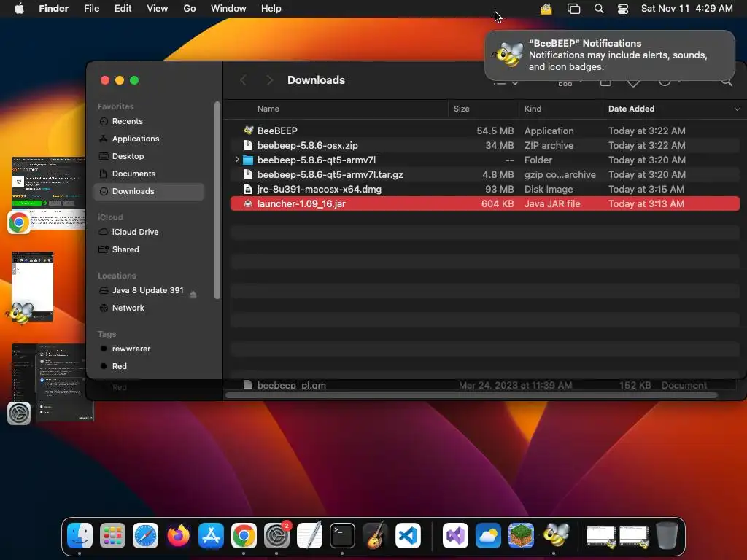Select the rewwrerer tag

coord(149,349)
